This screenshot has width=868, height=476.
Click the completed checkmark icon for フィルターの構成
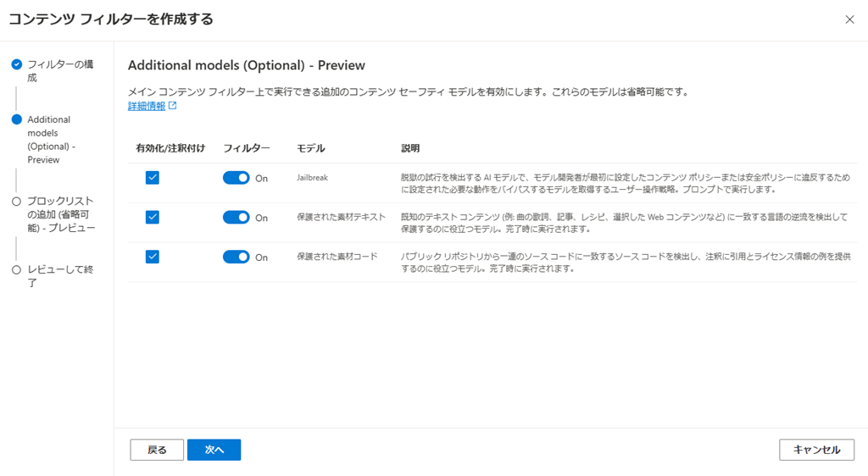(16, 64)
